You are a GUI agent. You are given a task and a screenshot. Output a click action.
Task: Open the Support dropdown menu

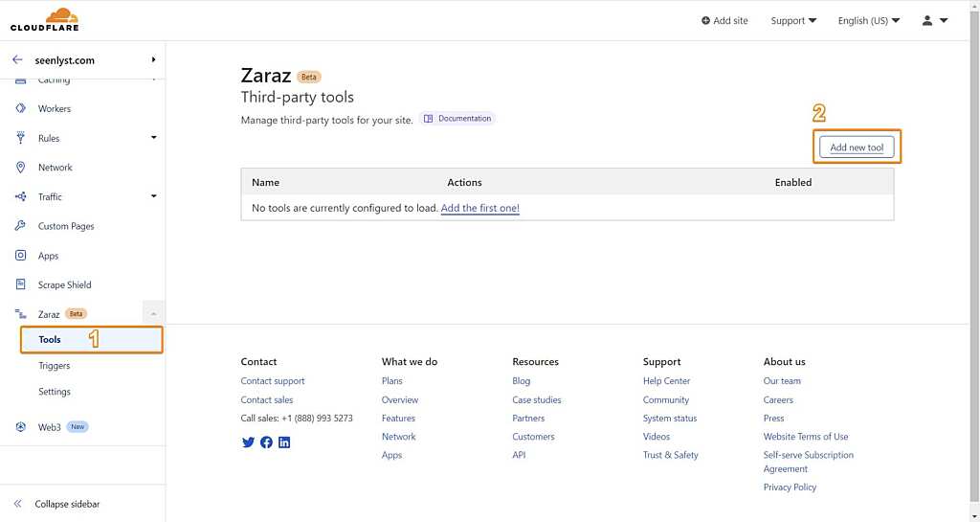point(793,21)
